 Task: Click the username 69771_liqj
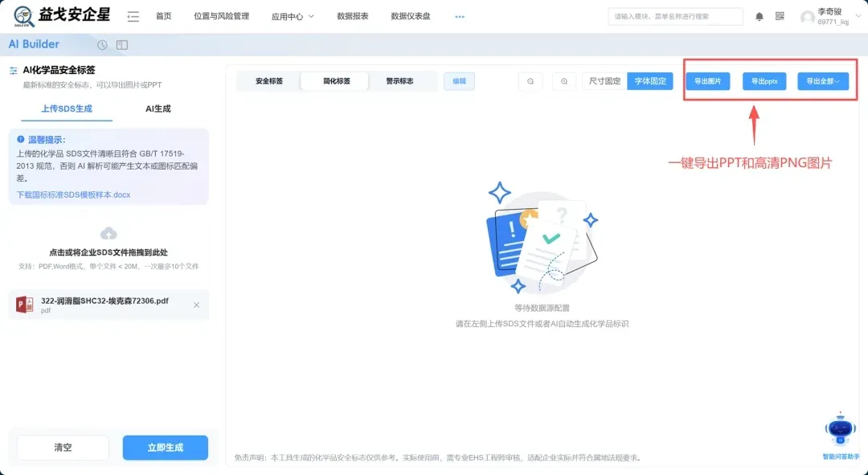(x=833, y=23)
